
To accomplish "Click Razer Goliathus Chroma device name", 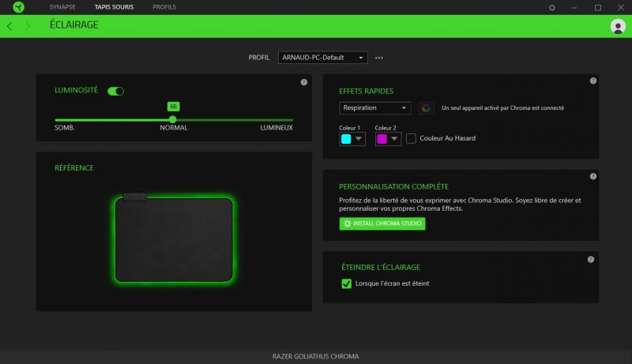I will pos(315,356).
